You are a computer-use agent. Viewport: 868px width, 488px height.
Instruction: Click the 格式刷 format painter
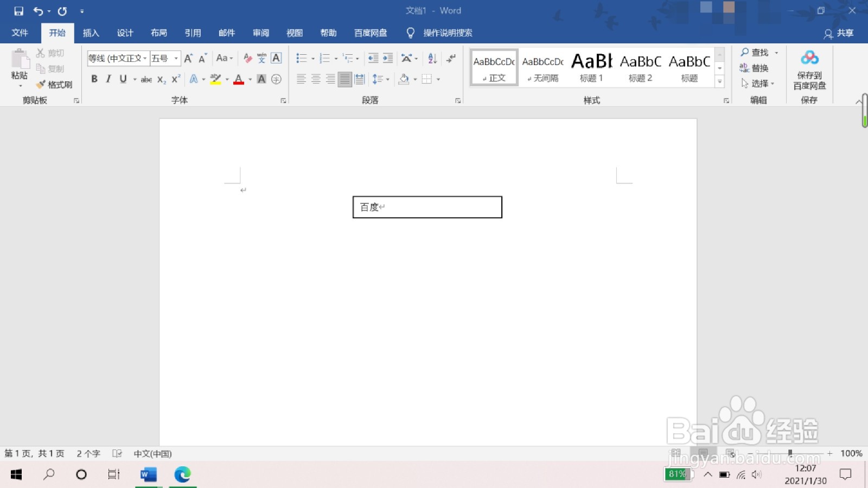click(54, 85)
